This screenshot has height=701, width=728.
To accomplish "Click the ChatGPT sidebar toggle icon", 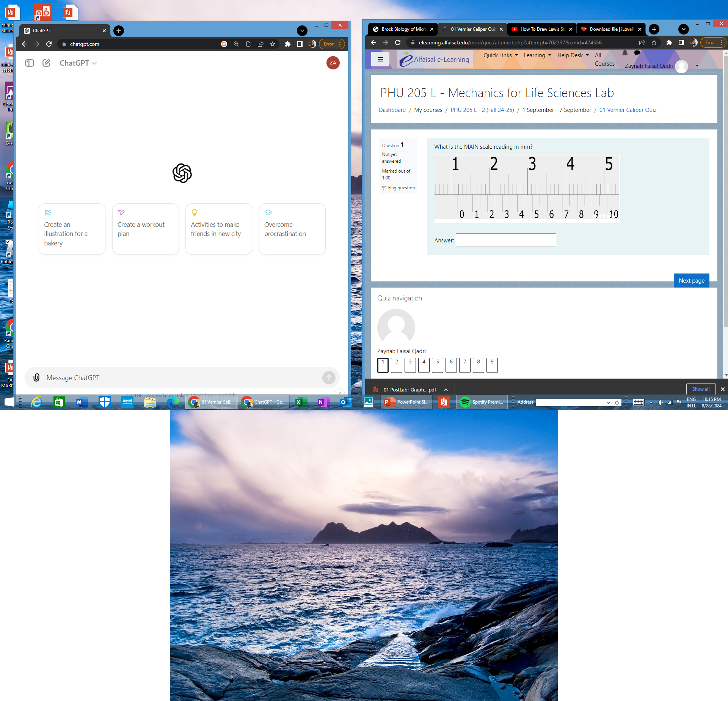I will (x=30, y=63).
